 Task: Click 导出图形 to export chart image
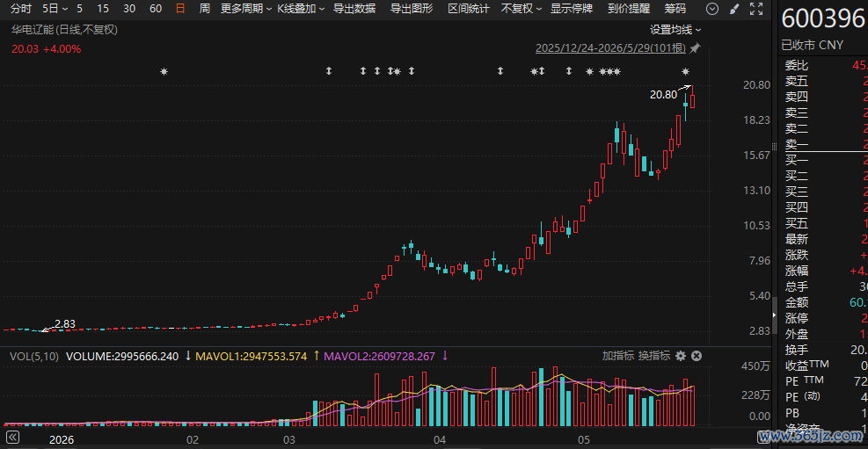click(412, 8)
